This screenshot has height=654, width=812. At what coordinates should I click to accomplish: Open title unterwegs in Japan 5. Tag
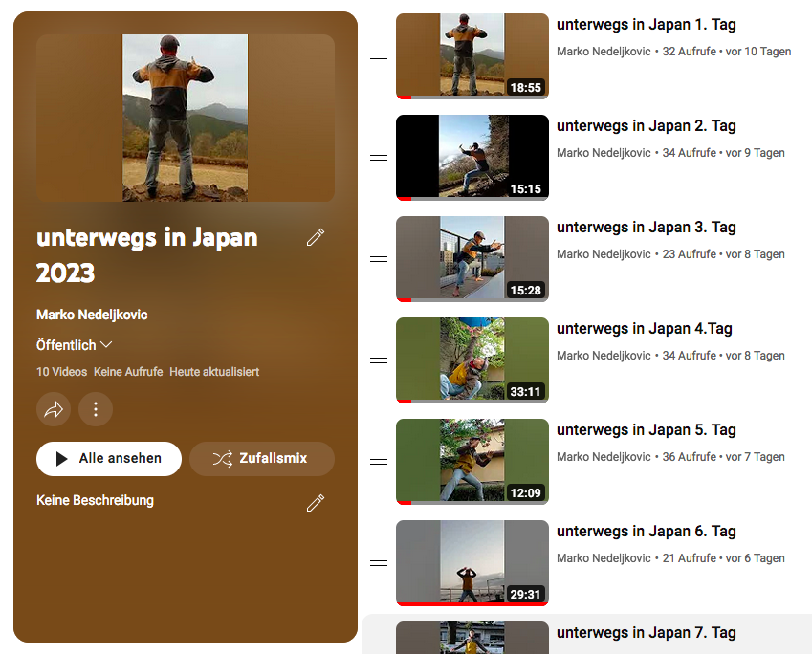point(647,430)
